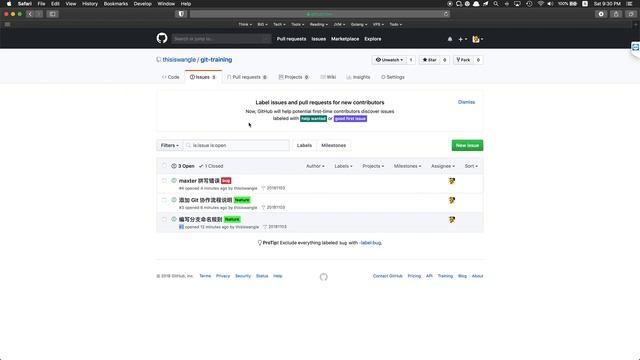The image size is (640, 360).
Task: Open the Develop menu in the menu bar
Action: click(142, 4)
